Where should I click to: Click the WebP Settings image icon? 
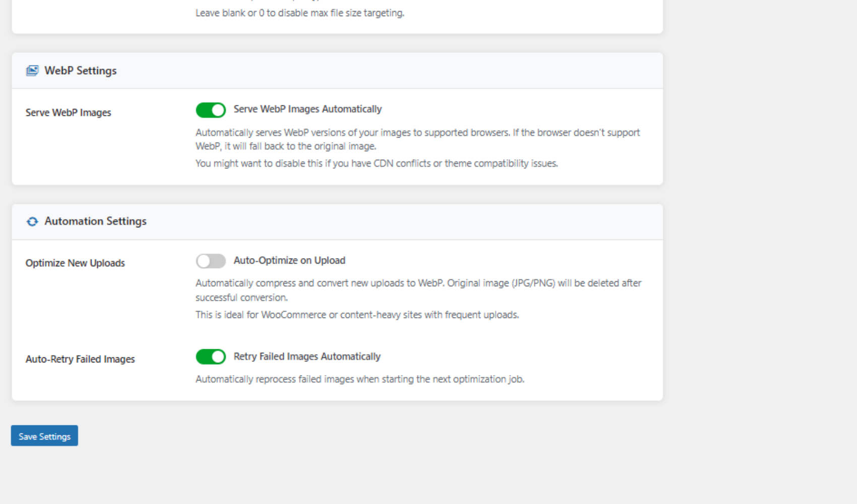tap(32, 71)
